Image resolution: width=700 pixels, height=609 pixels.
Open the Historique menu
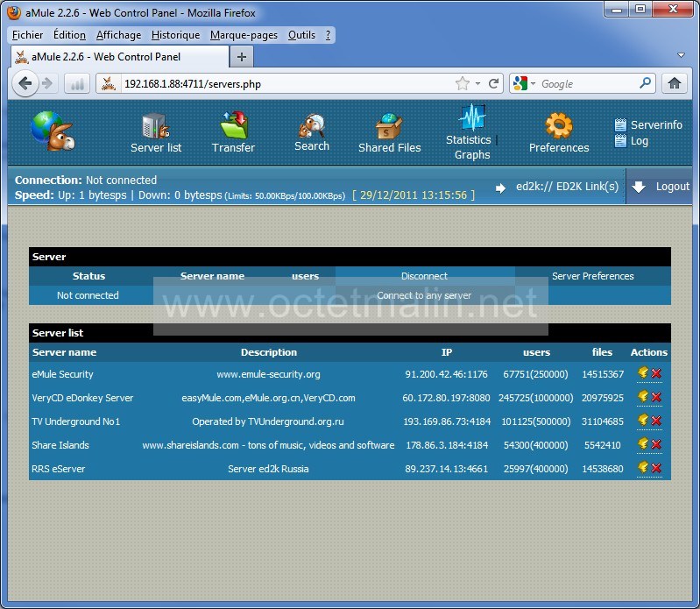[175, 35]
